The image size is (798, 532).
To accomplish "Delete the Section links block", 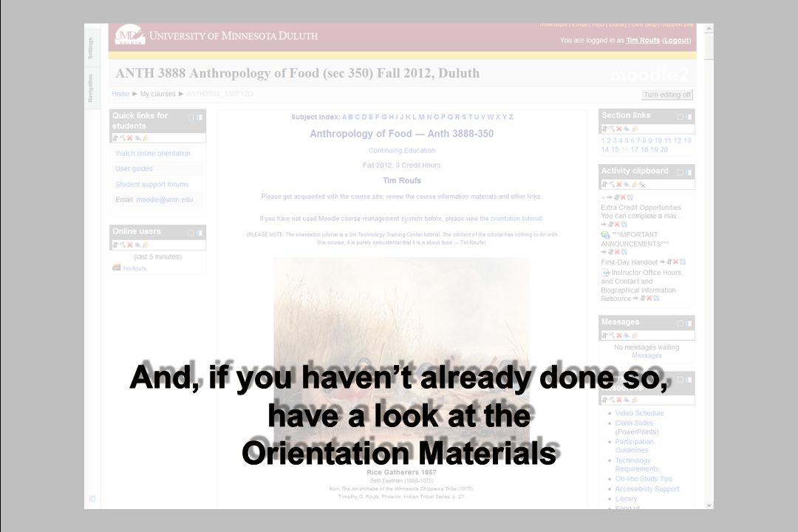I will (619, 129).
